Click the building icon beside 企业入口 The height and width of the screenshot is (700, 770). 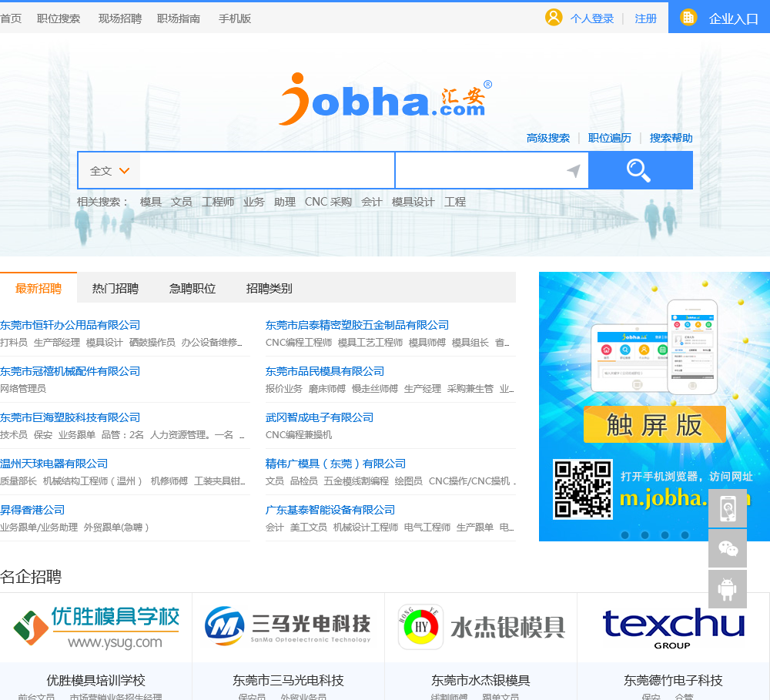(x=688, y=18)
